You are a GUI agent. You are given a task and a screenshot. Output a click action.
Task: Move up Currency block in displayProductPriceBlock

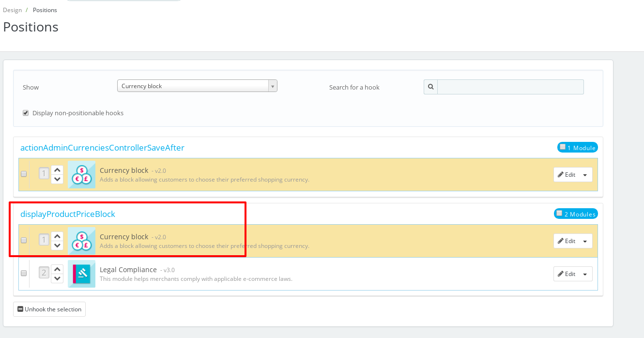tap(57, 236)
